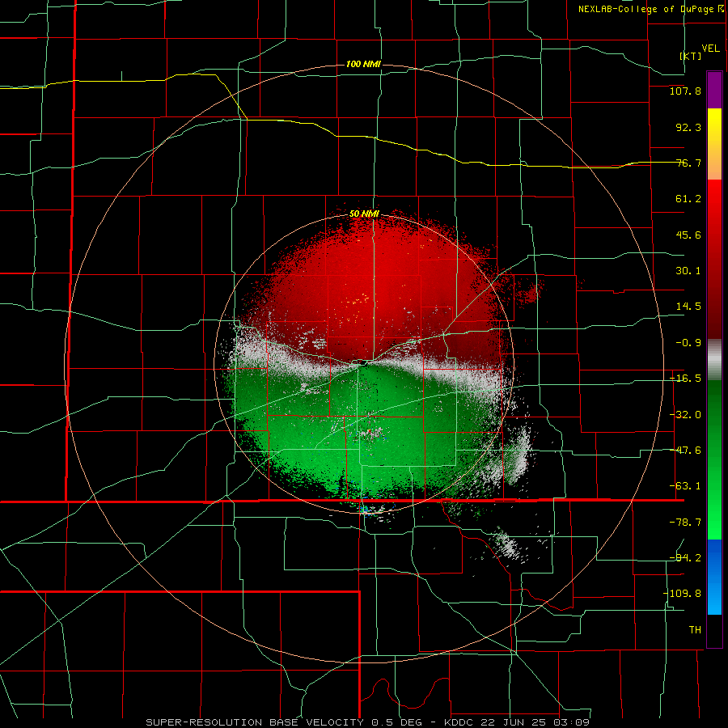Select the -94.2 velocity scale value
Screen dimensions: 728x728
[685, 557]
